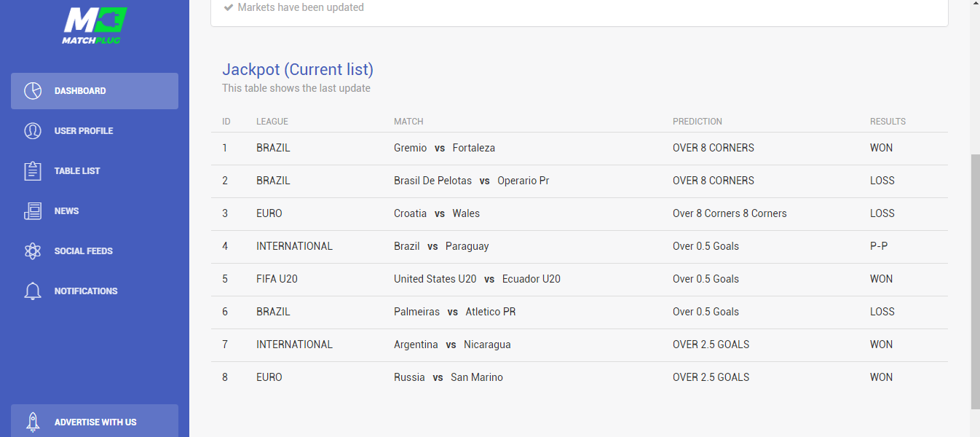Select the Social Feeds label
The height and width of the screenshot is (437, 980).
click(x=84, y=251)
